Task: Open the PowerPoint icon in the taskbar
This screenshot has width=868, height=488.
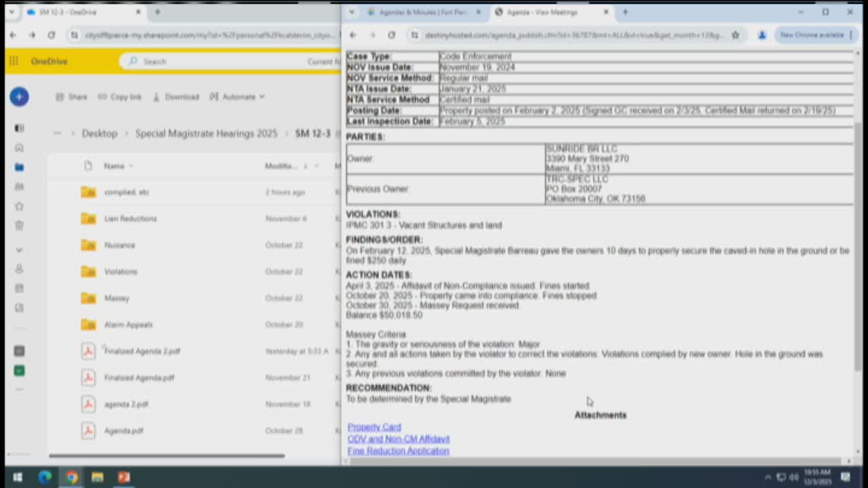Action: click(x=123, y=477)
